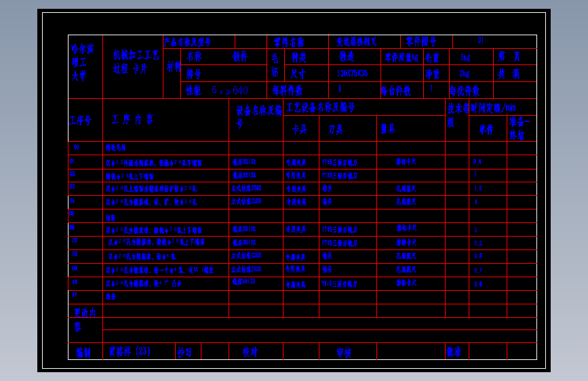
Task: Click the '变速器换档叉' part name value
Action: (356, 42)
